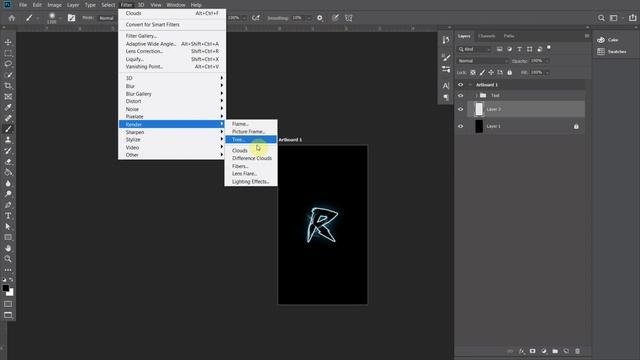Open the Color panel button
This screenshot has width=640, height=360.
click(608, 40)
